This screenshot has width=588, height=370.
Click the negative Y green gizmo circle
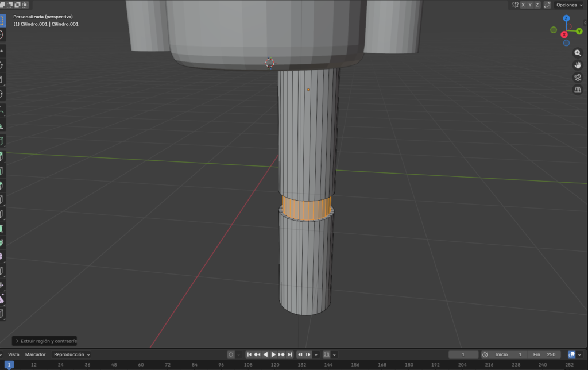click(554, 30)
